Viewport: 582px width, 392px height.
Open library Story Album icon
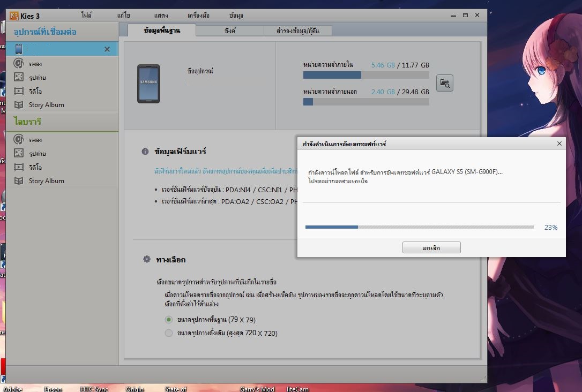[19, 180]
